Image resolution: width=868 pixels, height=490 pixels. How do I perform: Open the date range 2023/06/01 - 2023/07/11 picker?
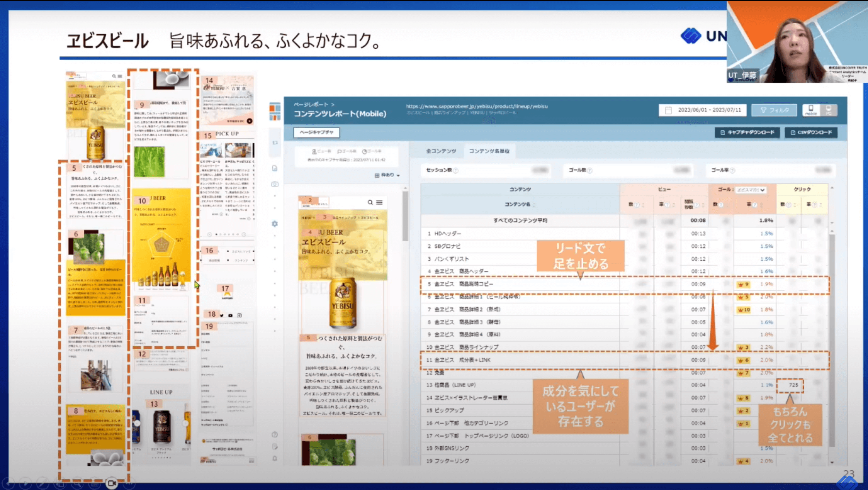(x=702, y=110)
